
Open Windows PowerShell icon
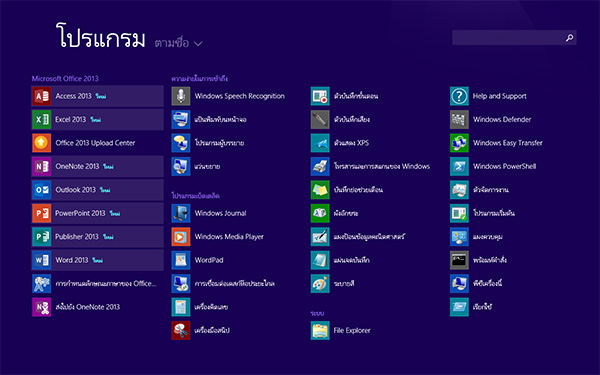point(459,166)
